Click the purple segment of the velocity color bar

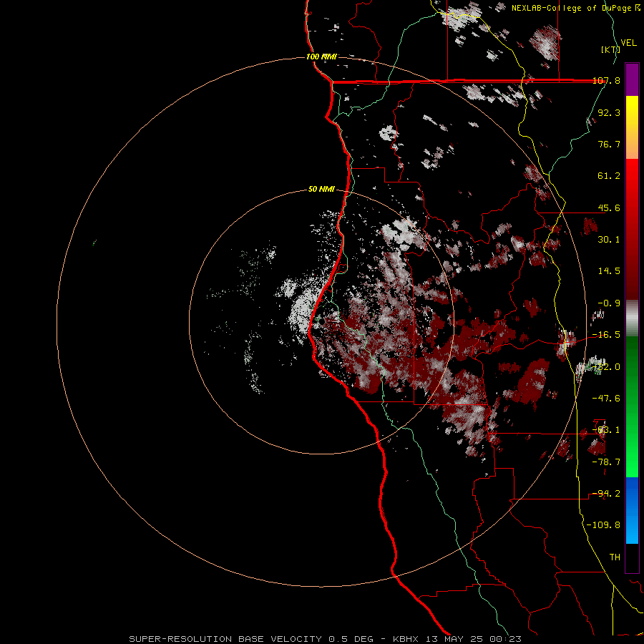tap(632, 79)
